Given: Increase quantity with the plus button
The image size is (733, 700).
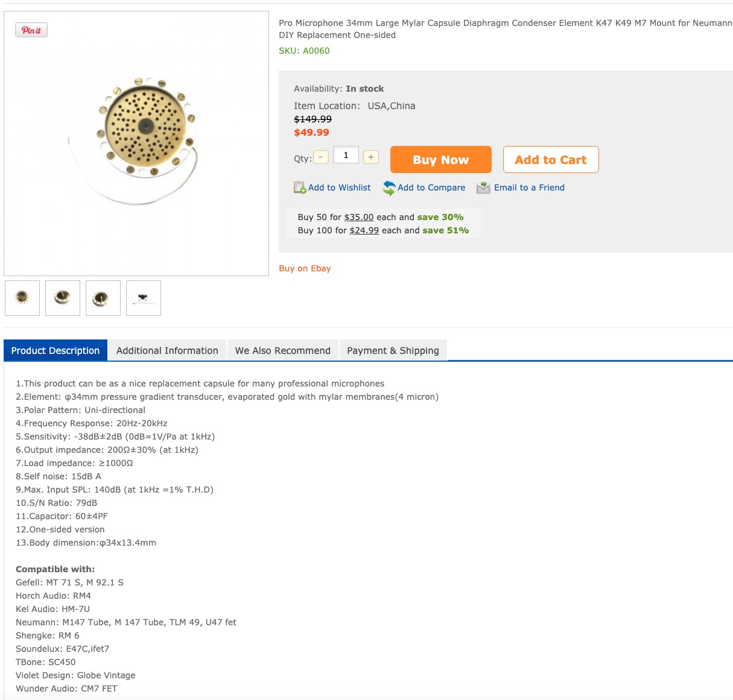Looking at the screenshot, I should click(371, 157).
